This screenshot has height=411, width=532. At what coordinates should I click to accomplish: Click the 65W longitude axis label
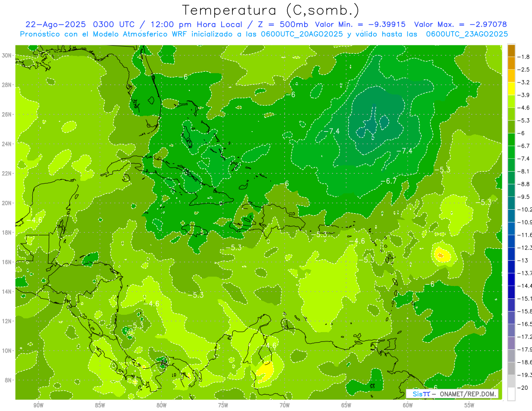tap(346, 405)
